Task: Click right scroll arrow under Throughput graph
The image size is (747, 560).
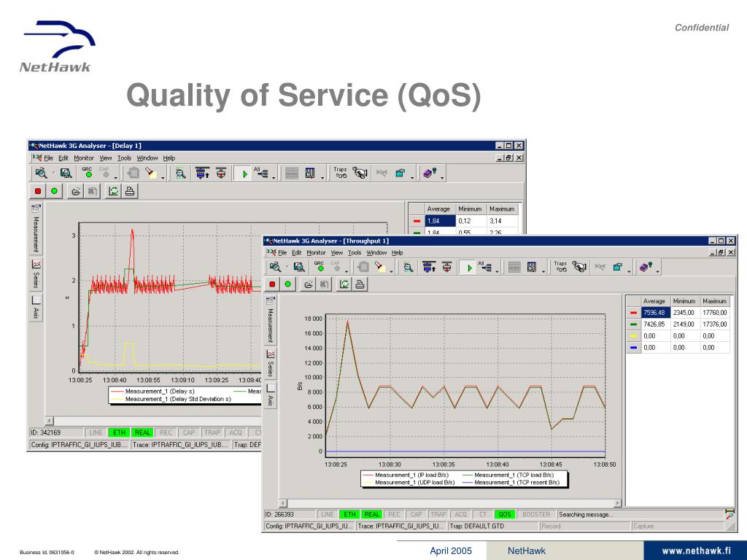Action: (617, 503)
